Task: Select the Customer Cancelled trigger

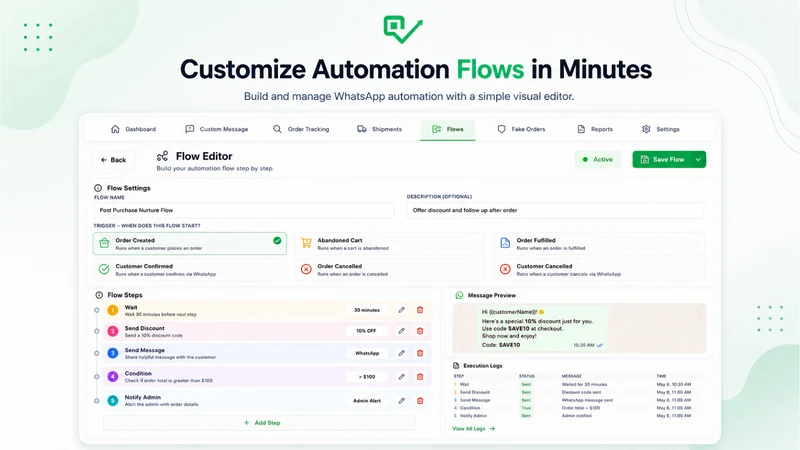Action: pyautogui.click(x=599, y=269)
